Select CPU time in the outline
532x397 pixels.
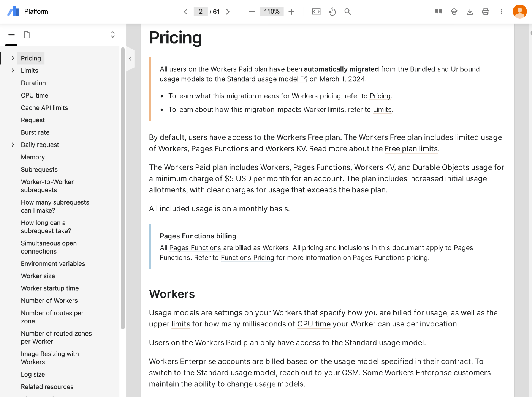[x=35, y=95]
